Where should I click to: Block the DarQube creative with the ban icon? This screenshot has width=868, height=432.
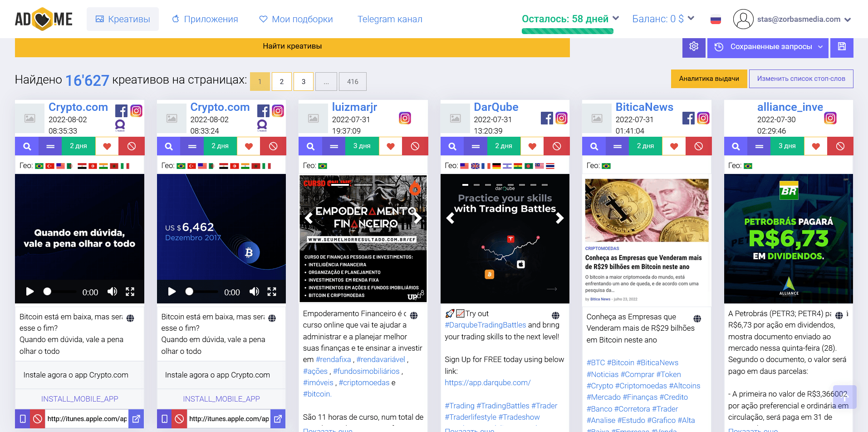click(557, 146)
